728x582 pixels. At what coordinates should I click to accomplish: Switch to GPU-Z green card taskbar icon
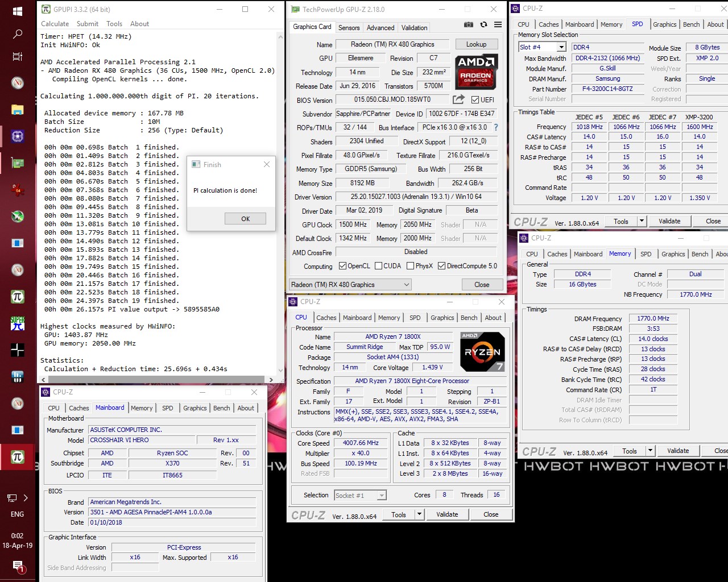pyautogui.click(x=18, y=164)
